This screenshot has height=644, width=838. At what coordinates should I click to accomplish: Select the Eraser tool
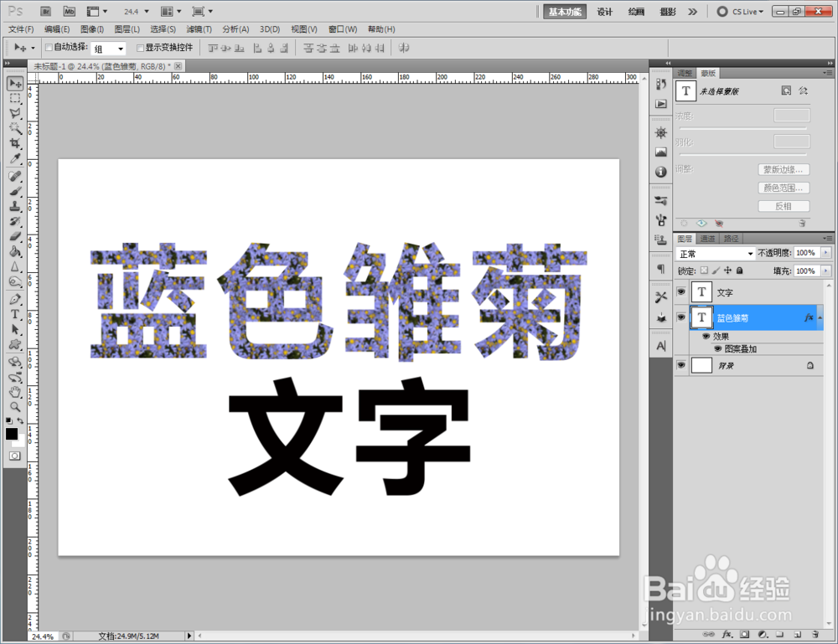[x=15, y=236]
